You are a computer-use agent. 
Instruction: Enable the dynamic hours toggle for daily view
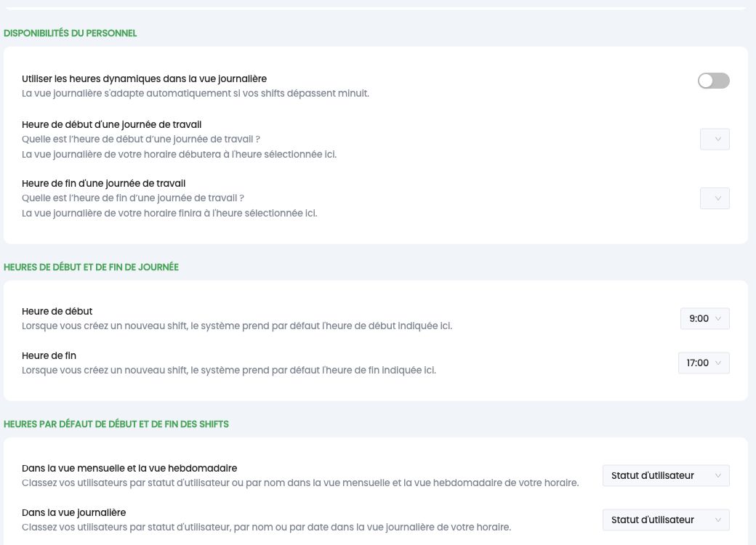tap(713, 81)
